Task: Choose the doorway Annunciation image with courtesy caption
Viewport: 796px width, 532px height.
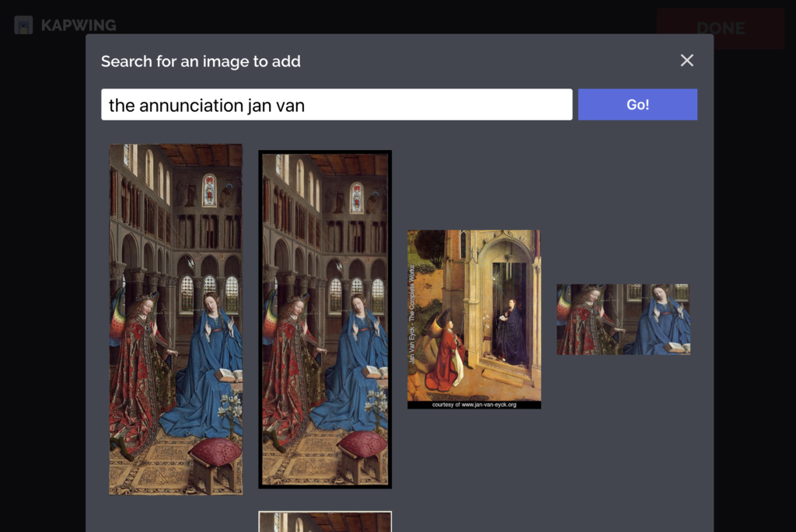Action: (x=474, y=319)
